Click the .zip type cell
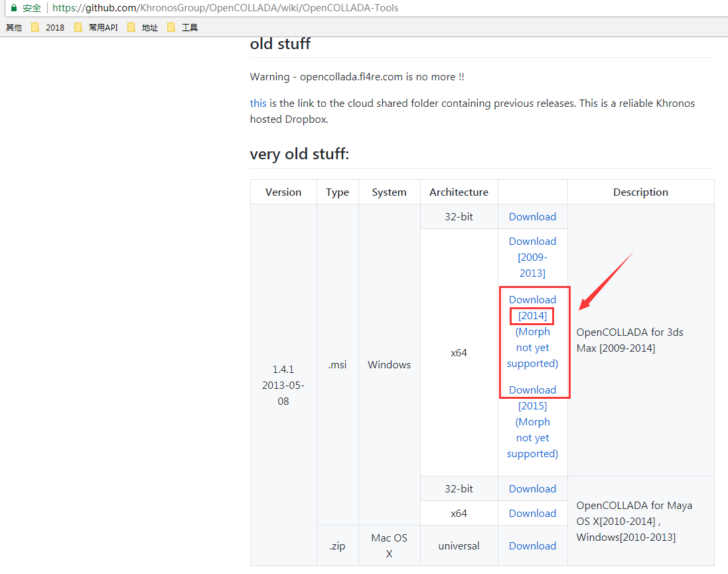Viewport: 728px width, 574px height. pyautogui.click(x=338, y=545)
